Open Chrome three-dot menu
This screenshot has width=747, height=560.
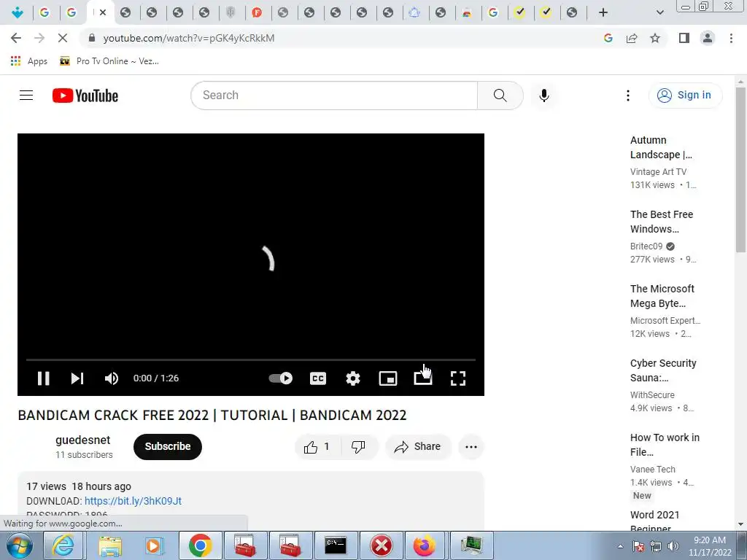tap(731, 38)
